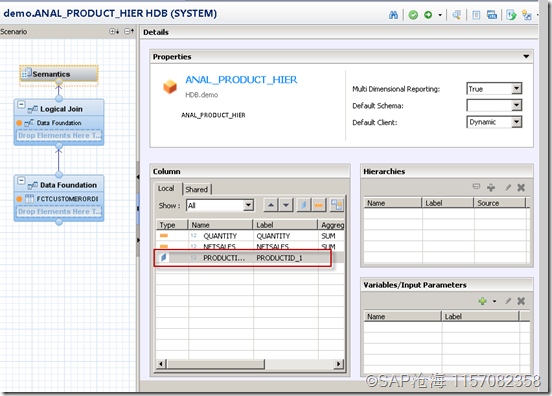
Task: Select the Logical Join node title
Action: (61, 109)
